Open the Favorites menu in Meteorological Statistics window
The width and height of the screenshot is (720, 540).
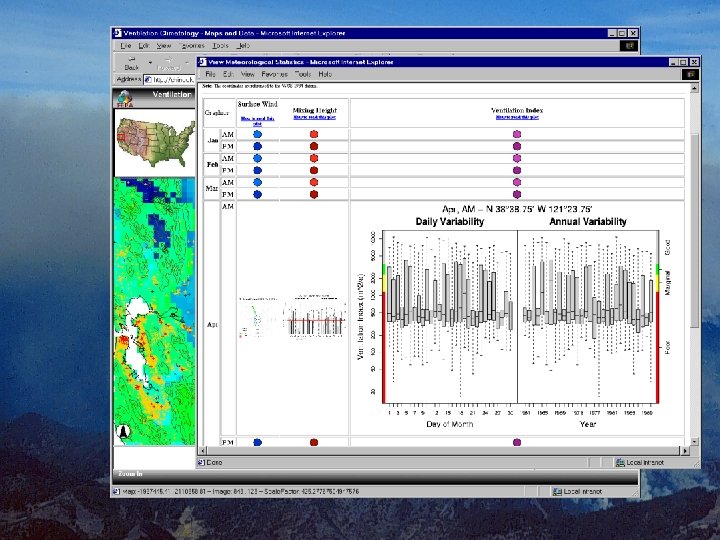(273, 74)
